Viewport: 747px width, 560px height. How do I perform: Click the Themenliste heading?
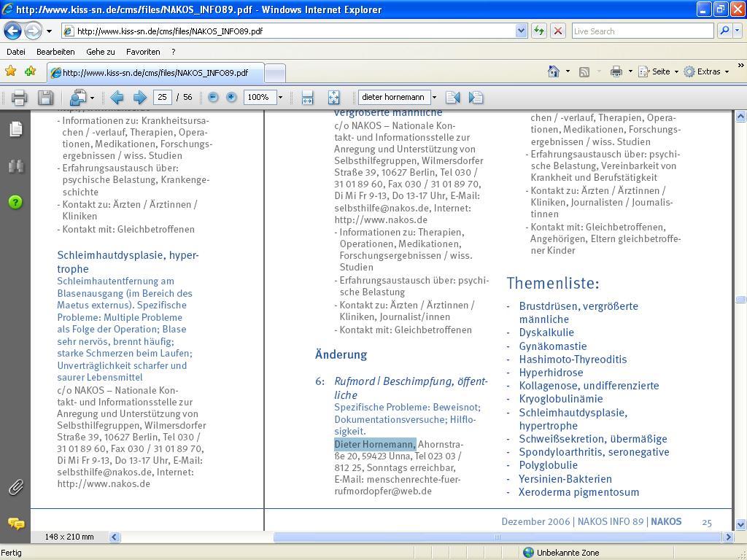pos(553,283)
